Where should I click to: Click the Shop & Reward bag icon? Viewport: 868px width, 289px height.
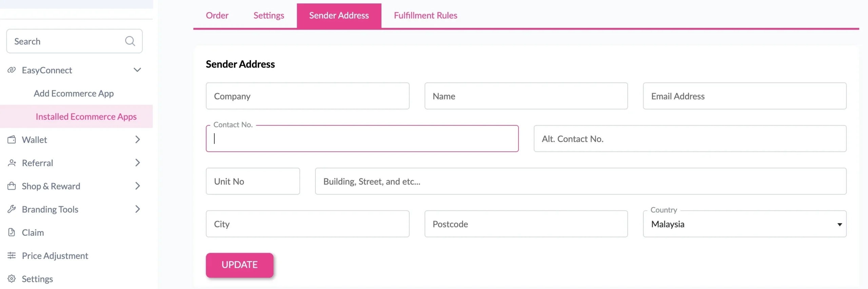(12, 186)
